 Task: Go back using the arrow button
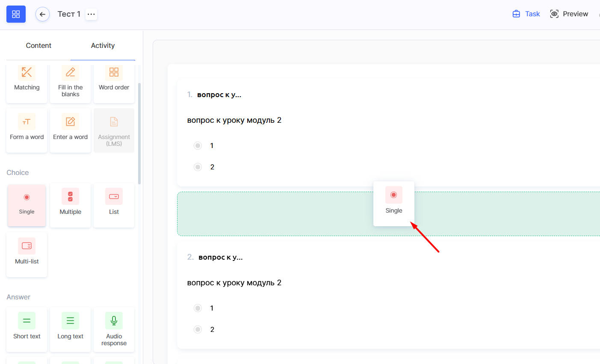(42, 14)
